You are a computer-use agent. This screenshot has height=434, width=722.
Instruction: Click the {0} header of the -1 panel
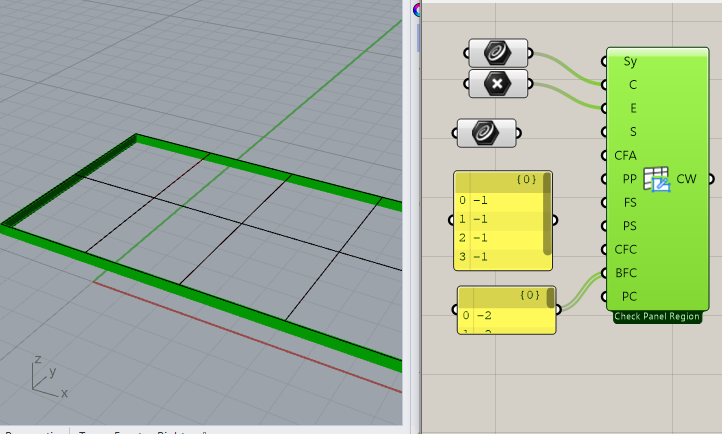(526, 179)
